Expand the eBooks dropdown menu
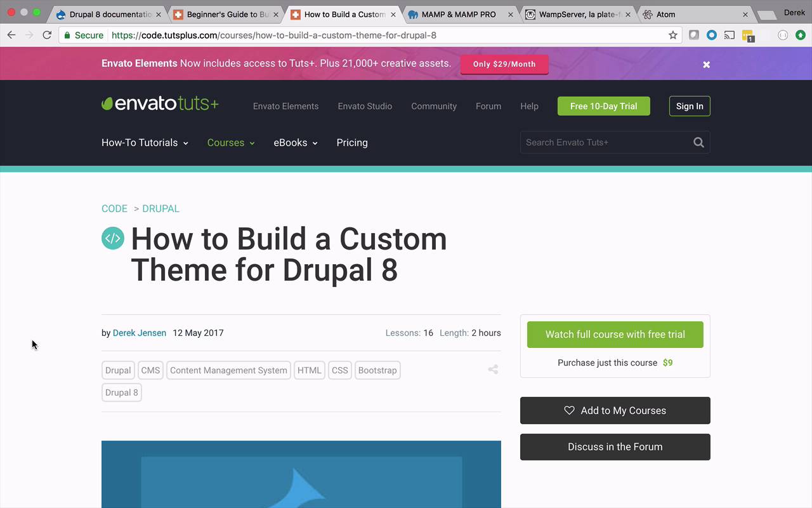Image resolution: width=812 pixels, height=508 pixels. 296,142
